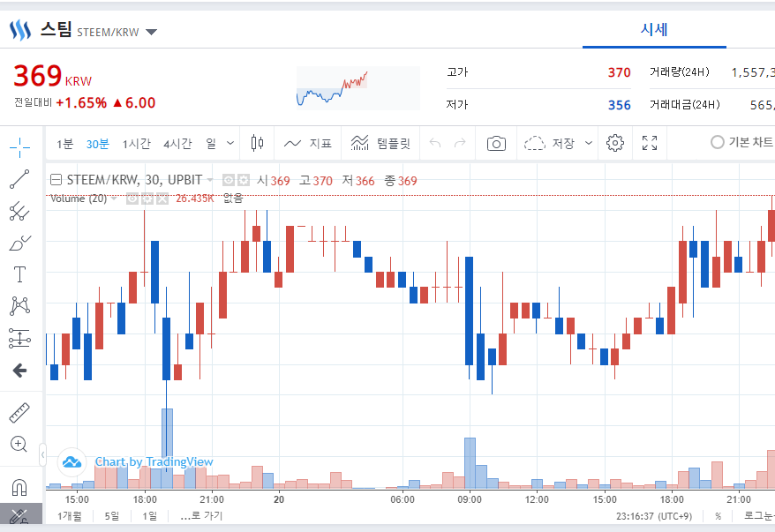The height and width of the screenshot is (532, 775).
Task: Open the Volume (20) indicator dropdown
Action: (x=114, y=199)
